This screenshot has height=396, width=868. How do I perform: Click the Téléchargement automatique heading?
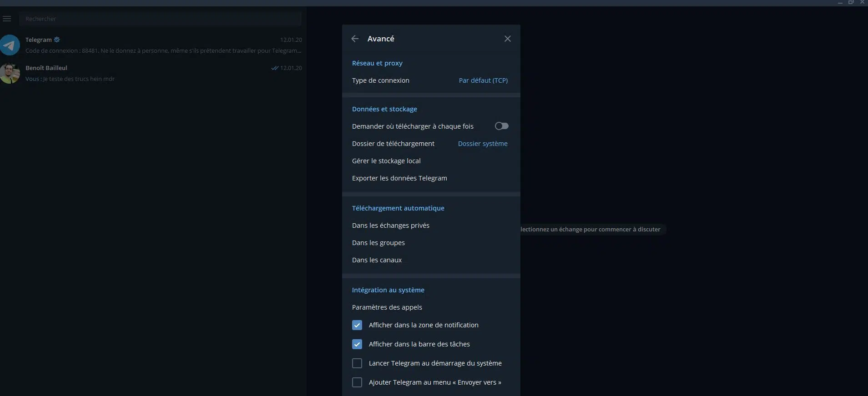pyautogui.click(x=398, y=208)
